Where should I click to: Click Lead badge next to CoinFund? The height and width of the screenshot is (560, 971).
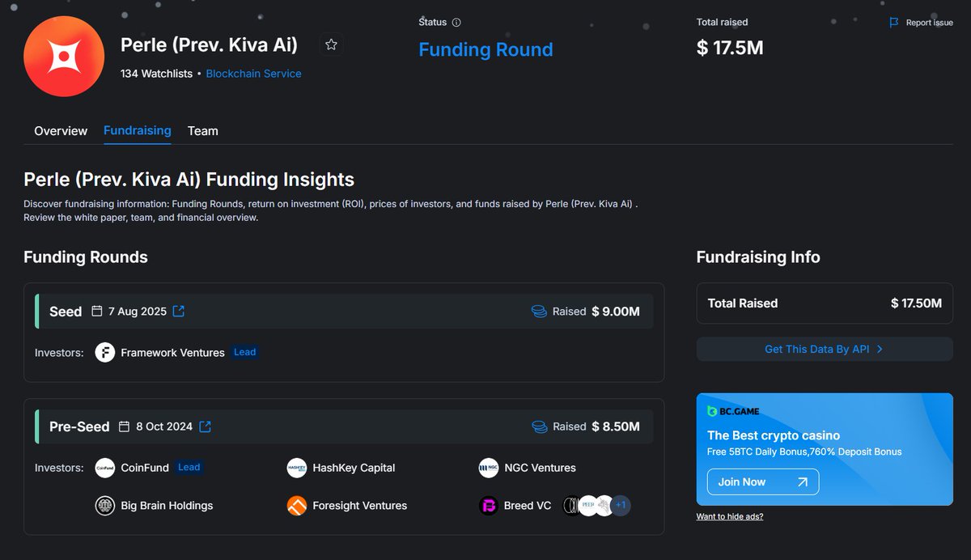coord(189,467)
